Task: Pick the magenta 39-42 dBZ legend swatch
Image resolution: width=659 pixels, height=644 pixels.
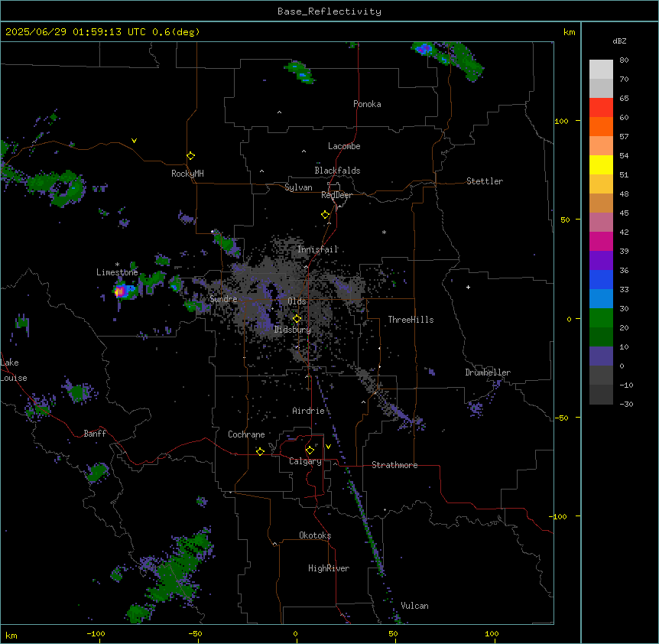Action: click(x=601, y=241)
